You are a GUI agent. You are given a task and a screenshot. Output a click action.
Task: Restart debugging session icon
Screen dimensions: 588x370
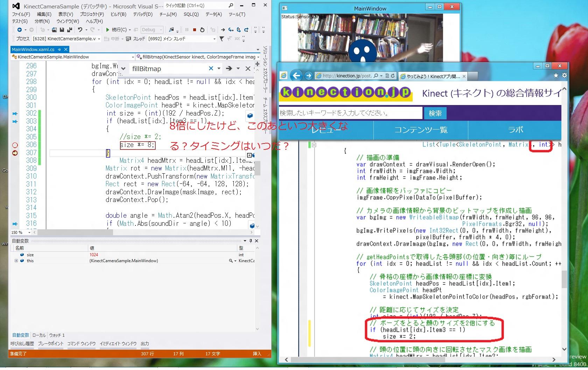click(202, 30)
